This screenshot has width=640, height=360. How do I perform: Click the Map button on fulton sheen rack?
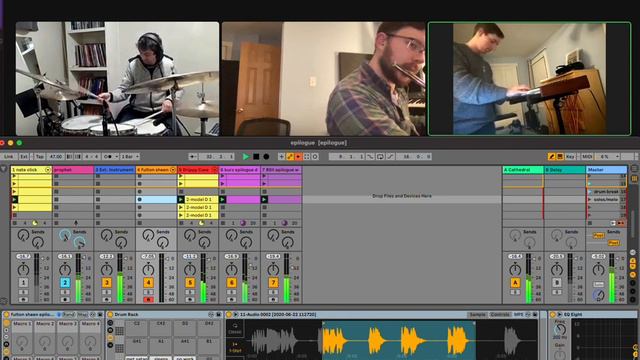tap(82, 315)
